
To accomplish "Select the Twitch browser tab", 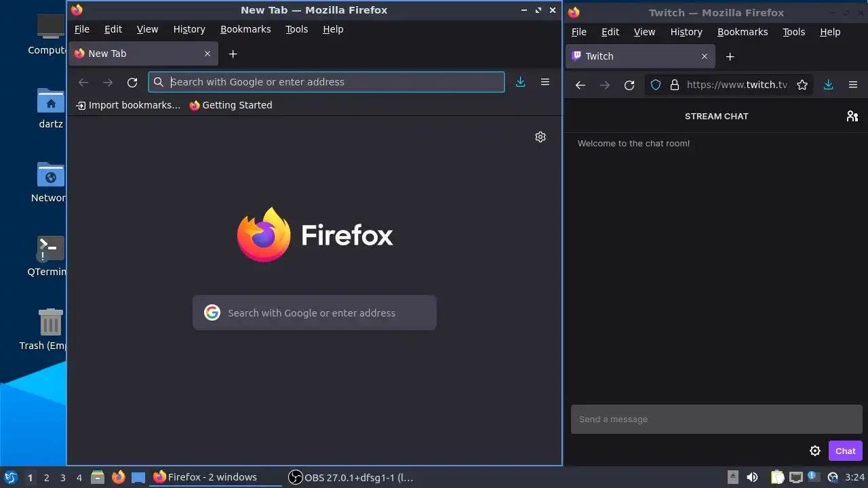I will 640,56.
